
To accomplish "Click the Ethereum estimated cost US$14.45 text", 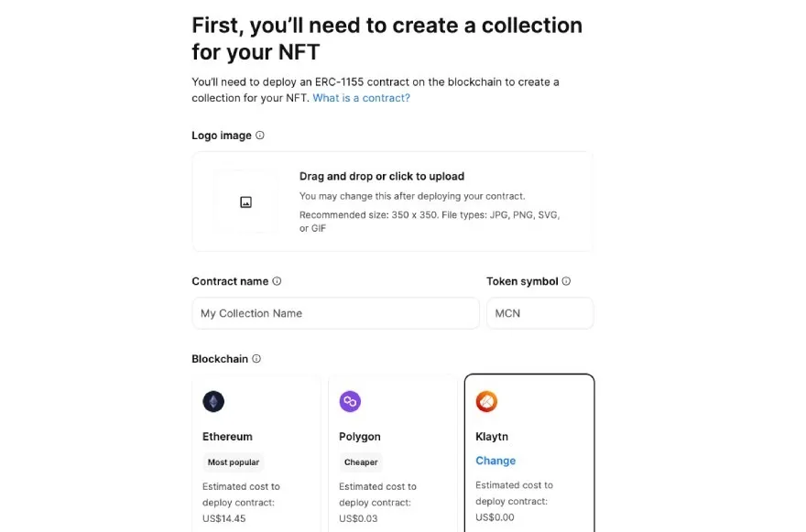I will tap(224, 518).
